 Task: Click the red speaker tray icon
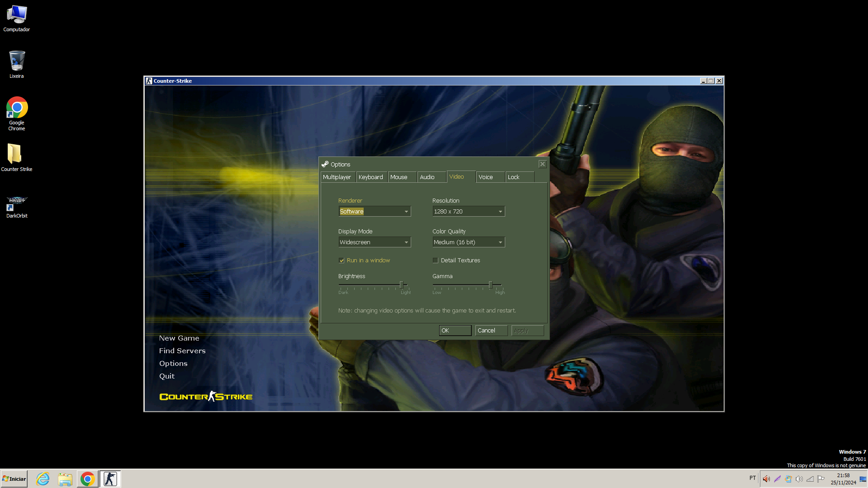pyautogui.click(x=766, y=479)
